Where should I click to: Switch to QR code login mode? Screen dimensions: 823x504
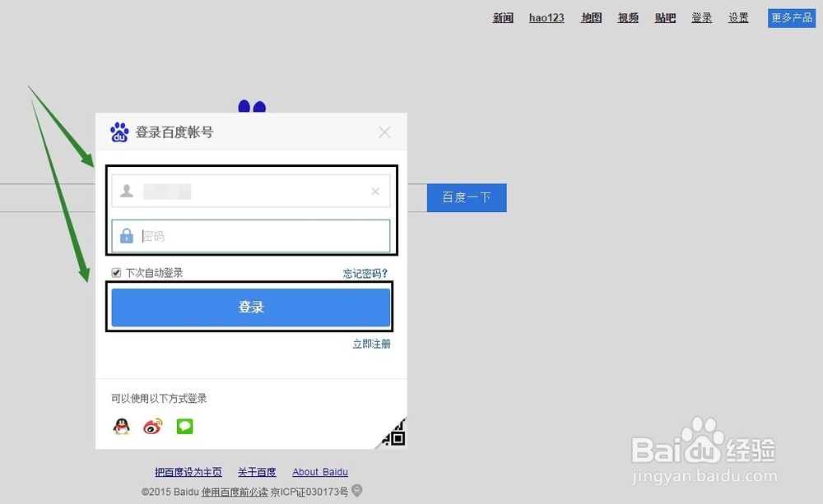point(393,433)
